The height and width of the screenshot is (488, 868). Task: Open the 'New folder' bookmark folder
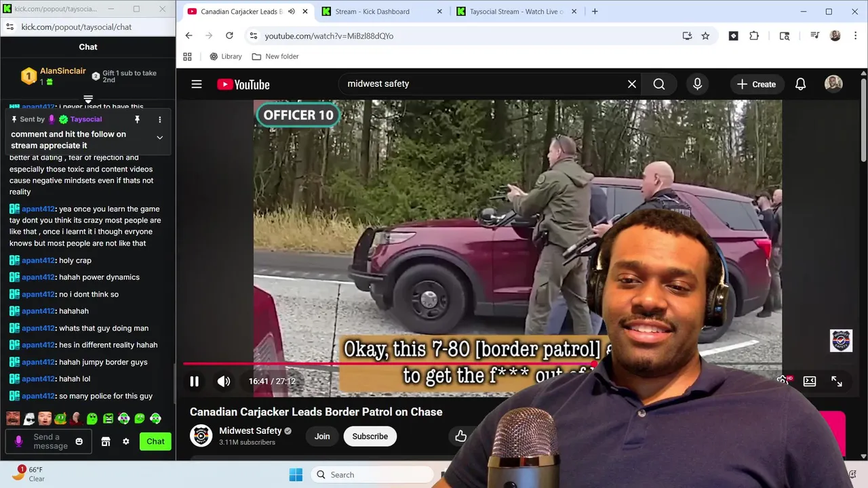click(x=275, y=56)
